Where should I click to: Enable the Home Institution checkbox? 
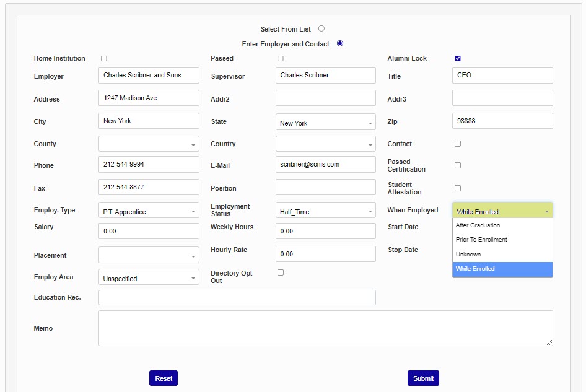coord(104,59)
